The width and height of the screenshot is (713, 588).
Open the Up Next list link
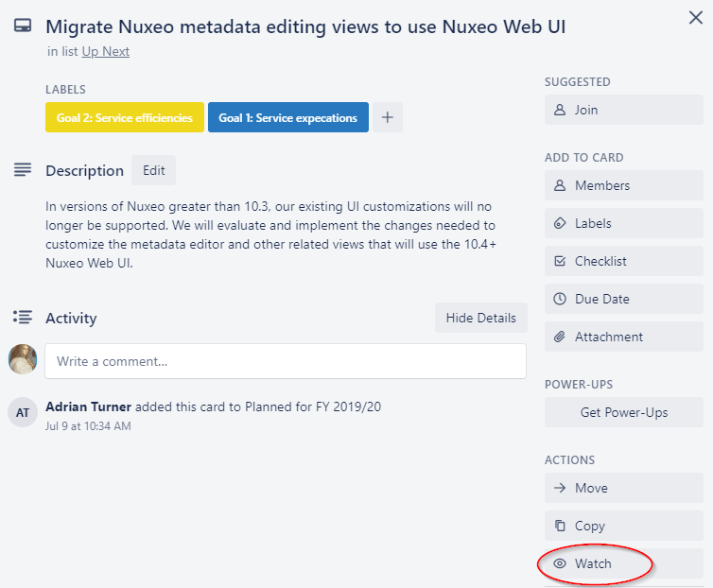click(106, 51)
